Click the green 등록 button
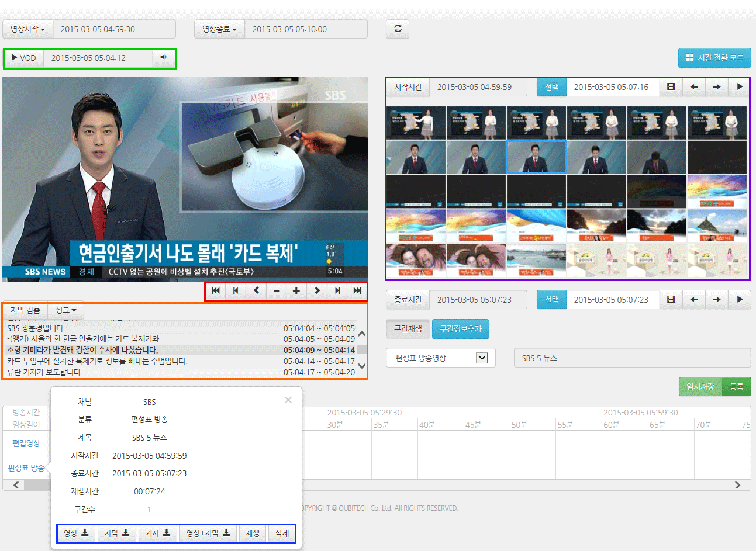Viewport: 756px width, 551px height. [x=737, y=386]
